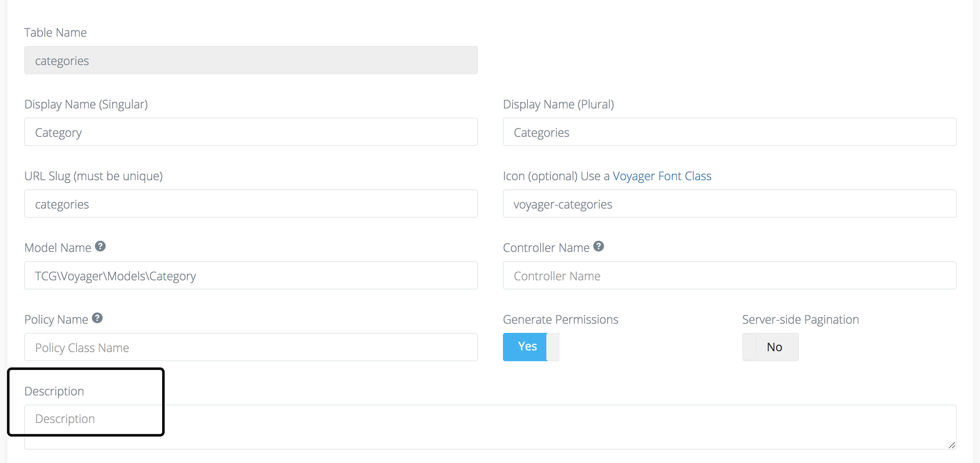Viewport: 980px width, 463px height.
Task: Select the Display Name (Plural) field
Action: pyautogui.click(x=729, y=132)
